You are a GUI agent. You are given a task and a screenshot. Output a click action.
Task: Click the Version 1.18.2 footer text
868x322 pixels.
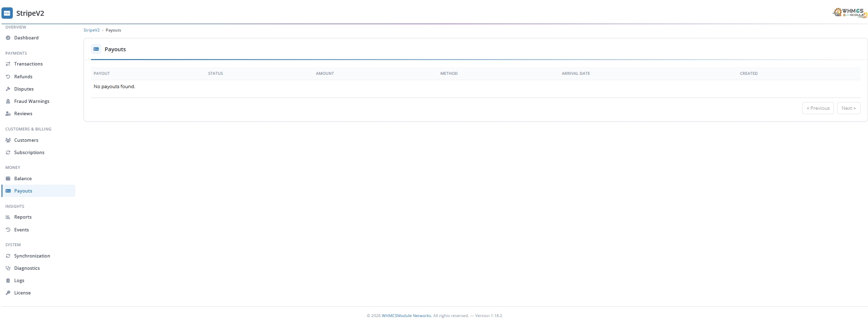(x=488, y=316)
